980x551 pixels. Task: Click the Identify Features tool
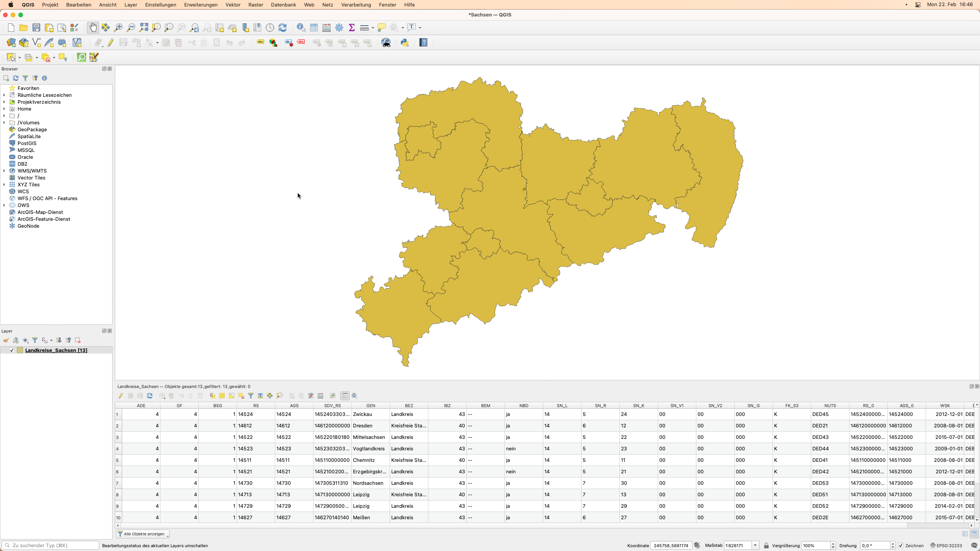pos(301,28)
